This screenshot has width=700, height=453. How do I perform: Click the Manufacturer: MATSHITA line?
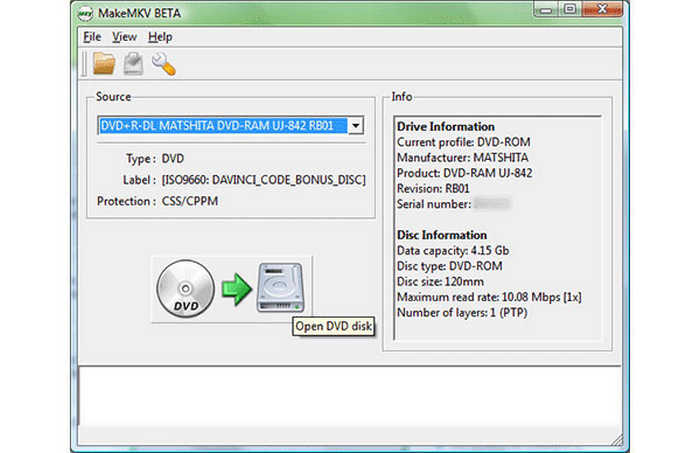[462, 158]
